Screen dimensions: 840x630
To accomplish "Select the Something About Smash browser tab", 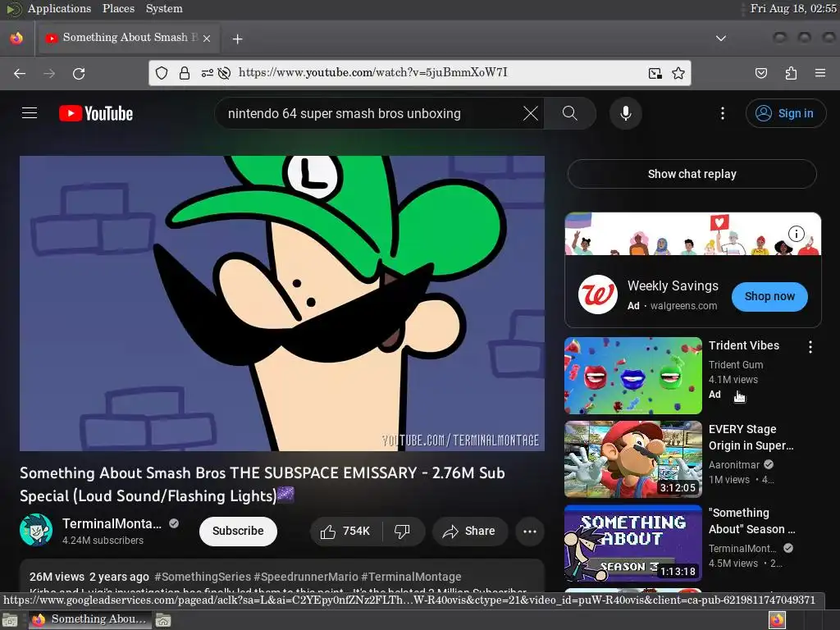I will [x=127, y=38].
